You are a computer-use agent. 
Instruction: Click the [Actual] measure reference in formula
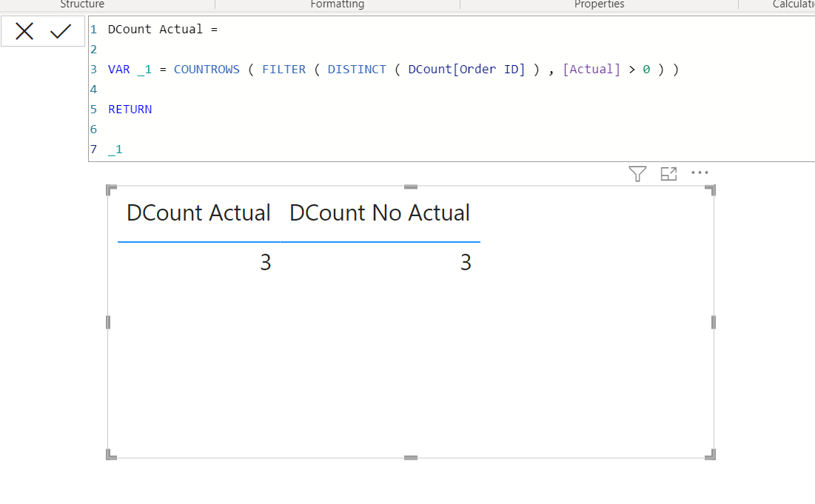[591, 69]
